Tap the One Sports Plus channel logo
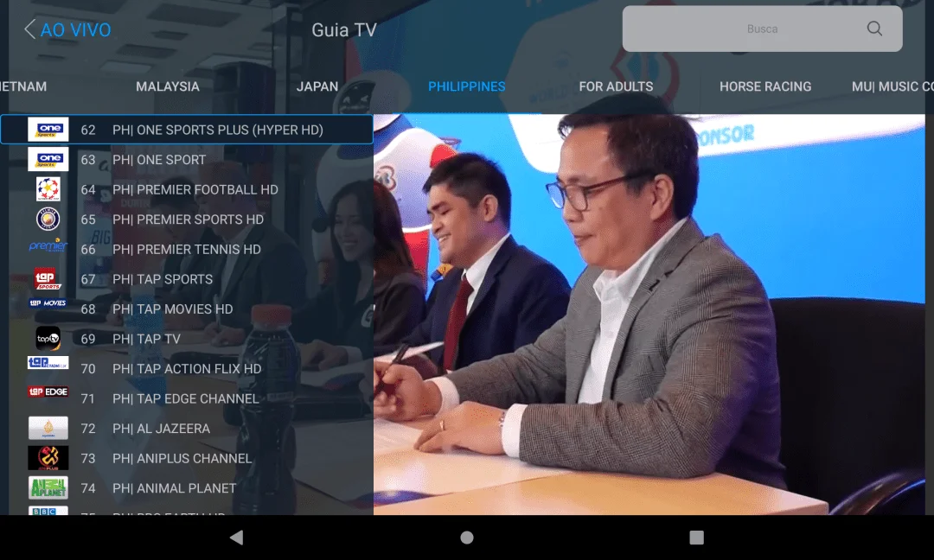 [48, 129]
